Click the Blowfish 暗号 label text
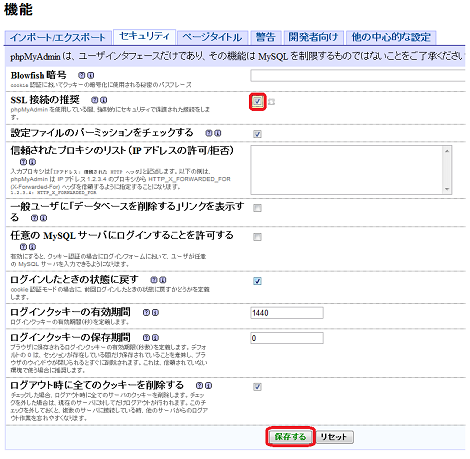 [38, 75]
